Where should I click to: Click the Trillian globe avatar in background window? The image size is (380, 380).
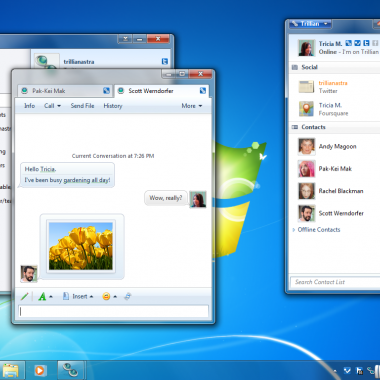click(x=46, y=62)
